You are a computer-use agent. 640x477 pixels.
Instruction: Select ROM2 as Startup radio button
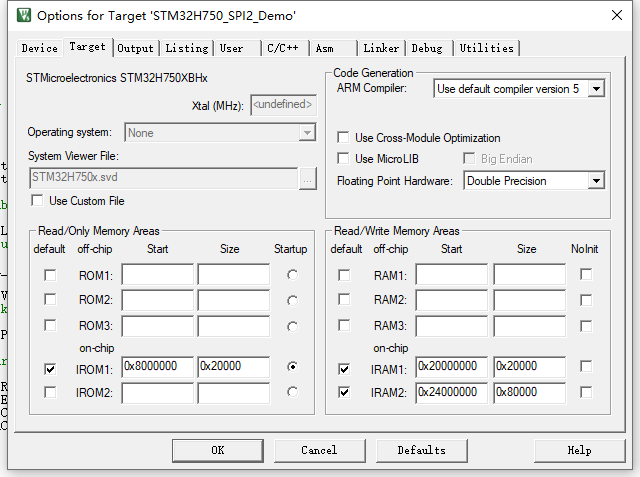(292, 301)
